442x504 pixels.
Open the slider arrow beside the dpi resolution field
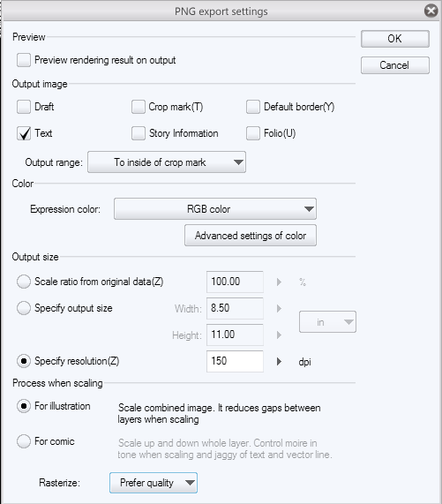(x=279, y=362)
